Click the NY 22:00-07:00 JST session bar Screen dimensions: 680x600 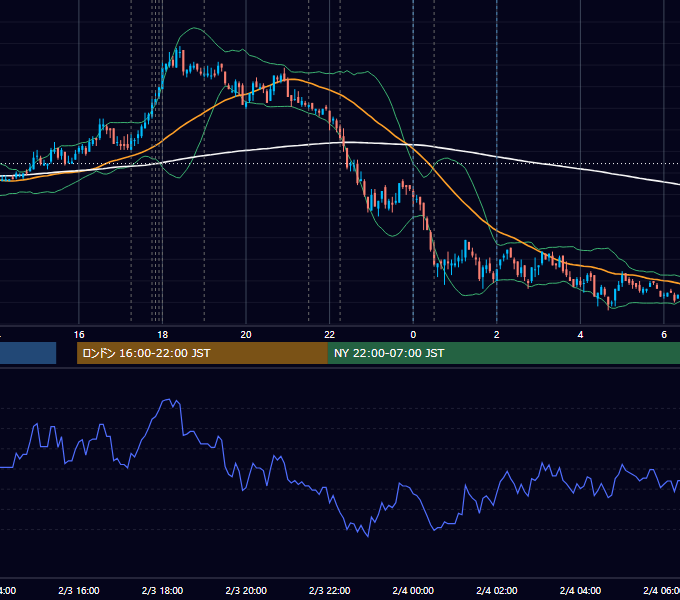[503, 353]
